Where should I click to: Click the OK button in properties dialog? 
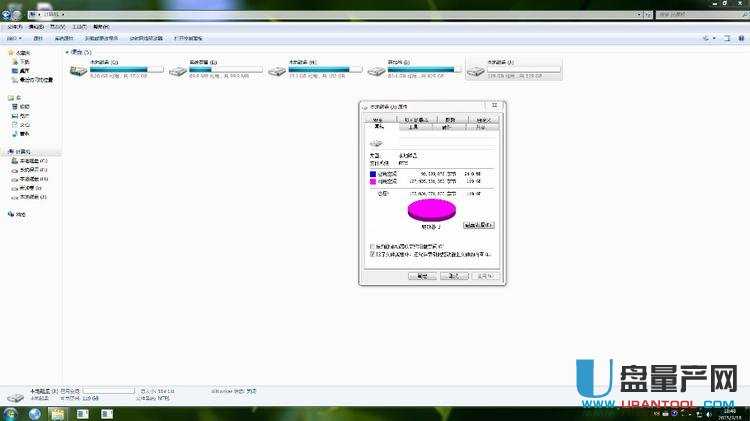(422, 275)
